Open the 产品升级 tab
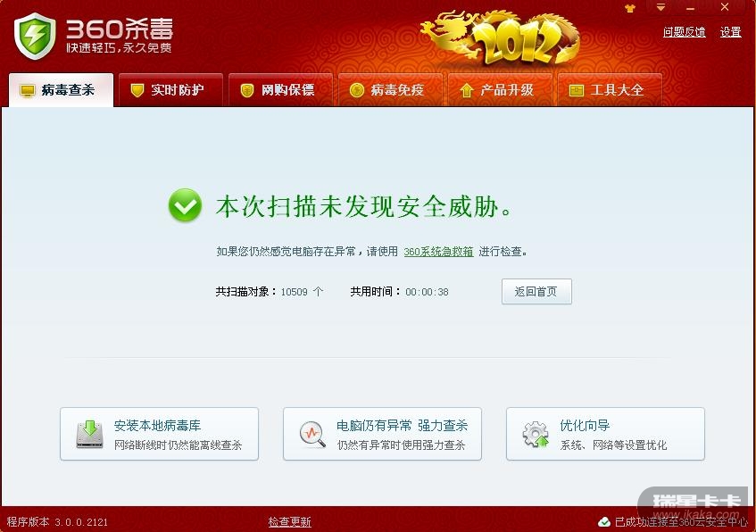The image size is (756, 532). pos(500,90)
